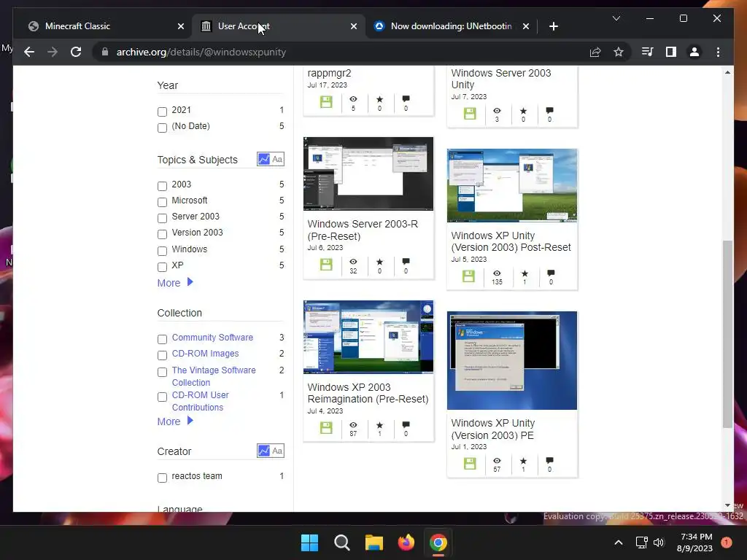The height and width of the screenshot is (560, 747).
Task: Click the favorites star on Windows XP 2003 Reimagination
Action: 379,425
